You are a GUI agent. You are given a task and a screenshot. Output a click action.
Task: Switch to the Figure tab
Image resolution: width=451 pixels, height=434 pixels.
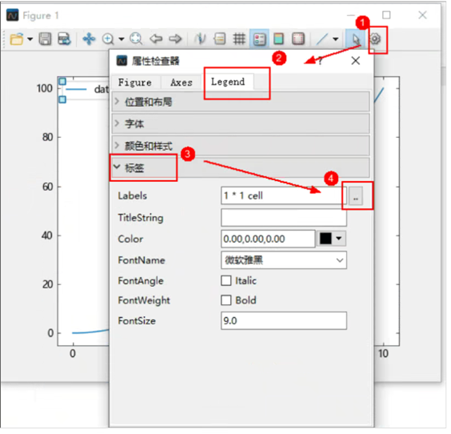tap(135, 82)
